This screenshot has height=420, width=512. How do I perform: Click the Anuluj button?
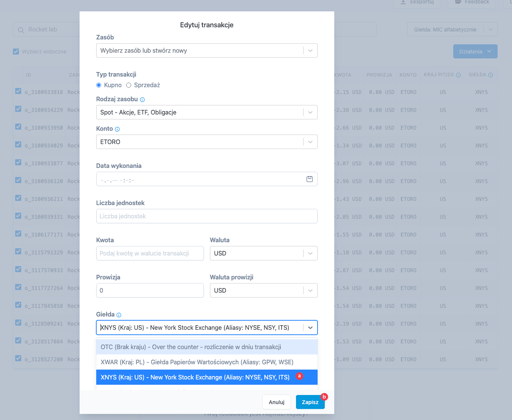[x=276, y=402]
